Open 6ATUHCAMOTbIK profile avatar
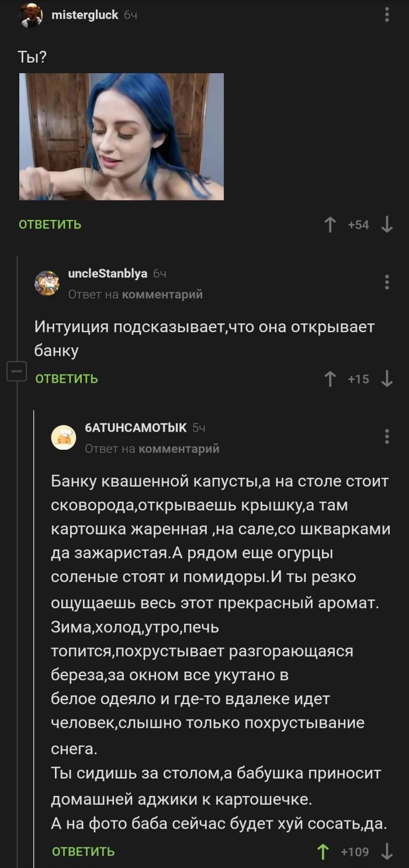Screen dimensions: 409x868 click(64, 438)
